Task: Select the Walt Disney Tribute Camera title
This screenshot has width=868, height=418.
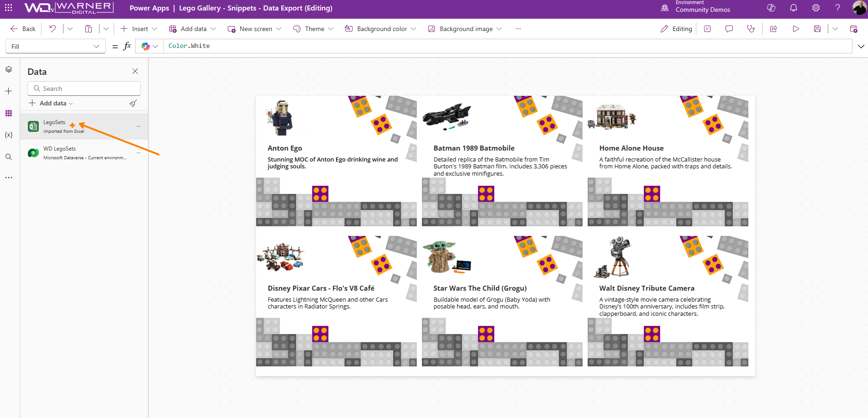Action: (647, 288)
